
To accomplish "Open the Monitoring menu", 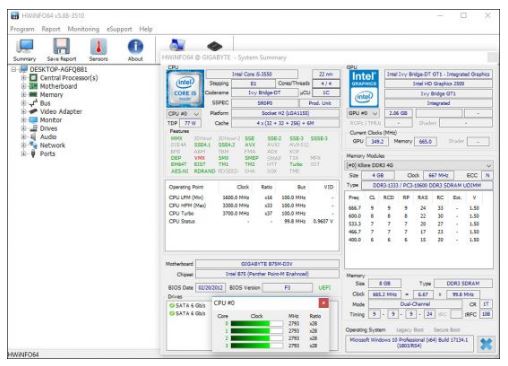I will 84,29.
